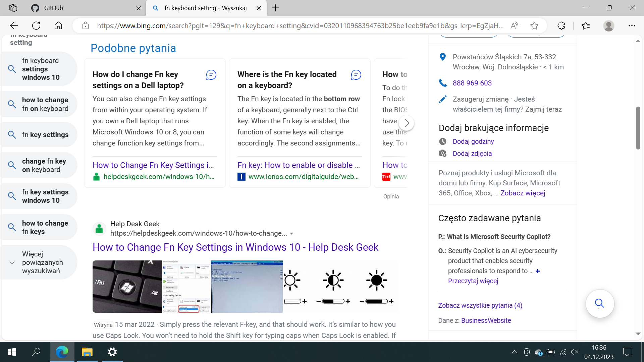The width and height of the screenshot is (644, 362).
Task: Search 'fn keyboard settings windows 10' suggestion
Action: coord(40,69)
